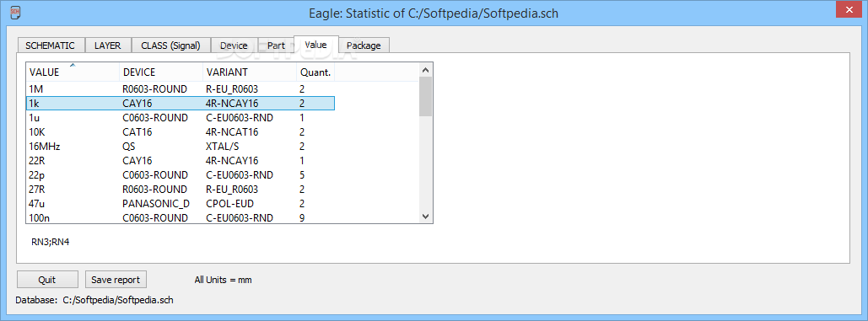Click the Save report button
This screenshot has width=868, height=321.
click(x=116, y=280)
